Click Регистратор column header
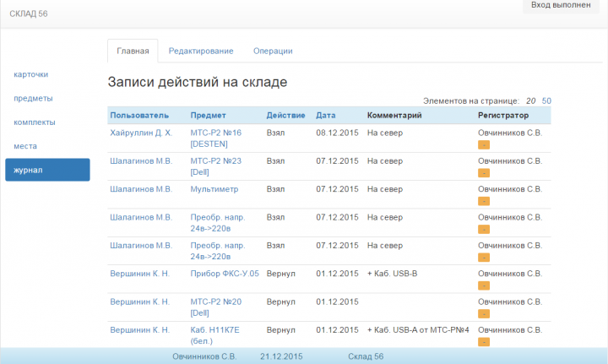Viewport: 608px width, 364px height. (503, 115)
